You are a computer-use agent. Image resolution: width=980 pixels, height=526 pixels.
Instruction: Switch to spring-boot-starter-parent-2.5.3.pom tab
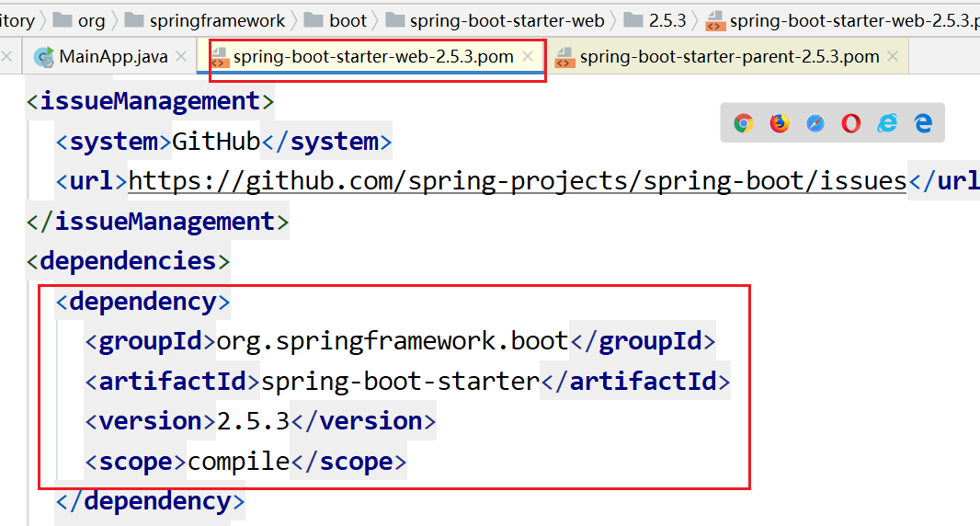(729, 57)
